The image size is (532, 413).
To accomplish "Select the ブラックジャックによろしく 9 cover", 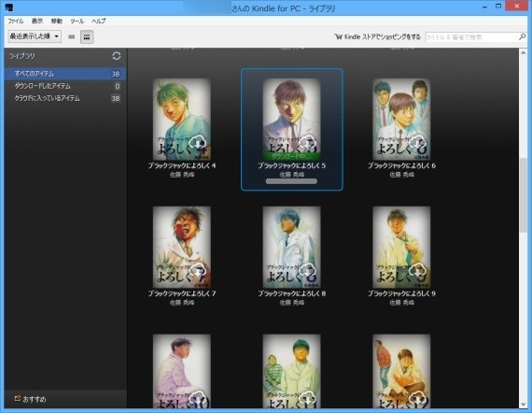I will [401, 248].
